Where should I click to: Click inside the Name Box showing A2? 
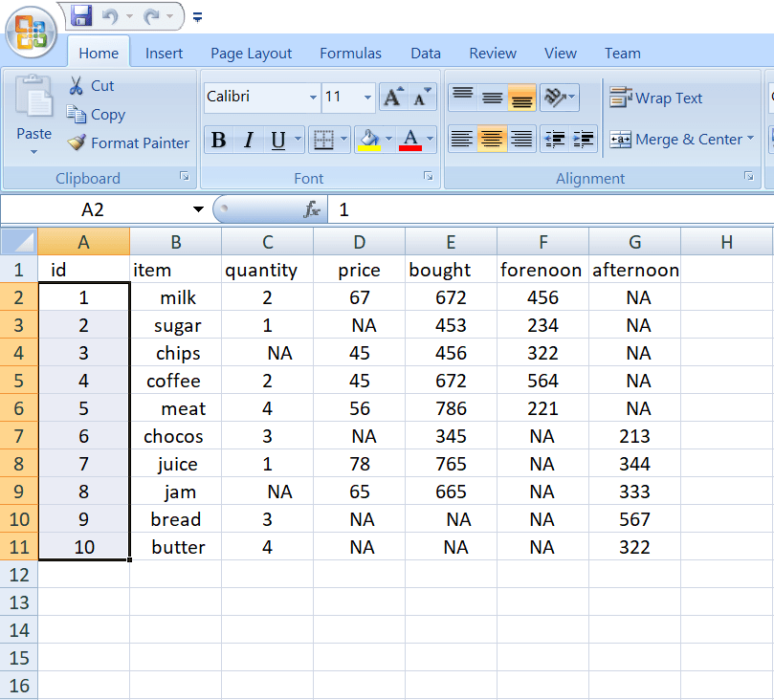[91, 208]
